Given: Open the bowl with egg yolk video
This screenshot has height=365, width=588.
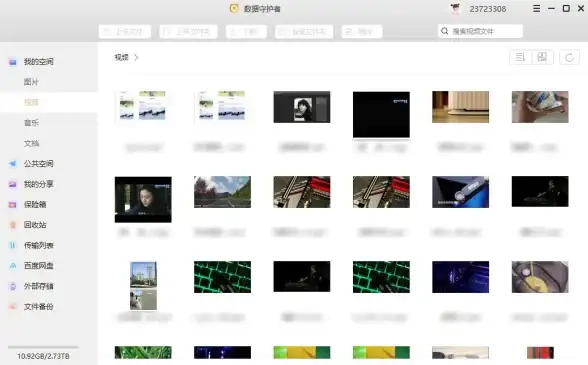Looking at the screenshot, I should point(540,277).
